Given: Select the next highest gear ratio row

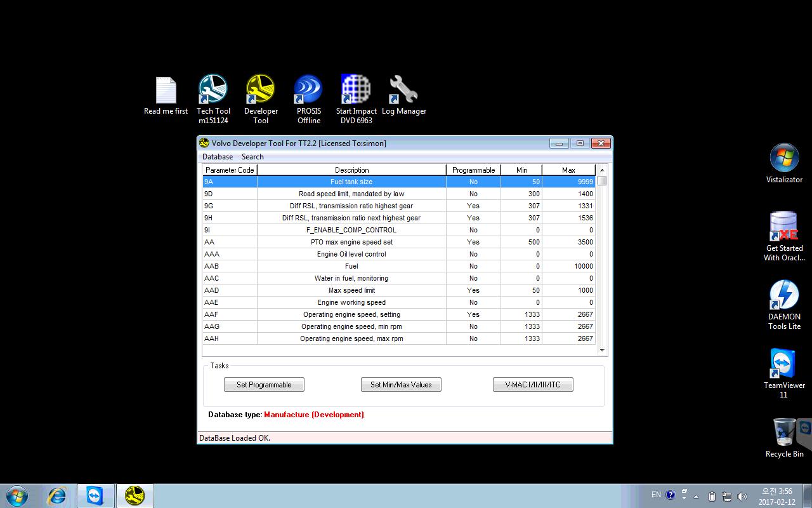Looking at the screenshot, I should pos(399,218).
